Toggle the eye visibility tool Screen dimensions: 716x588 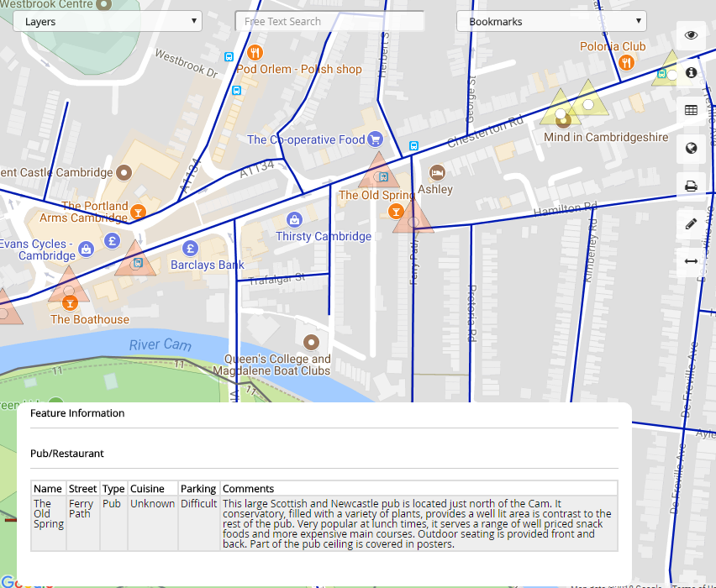click(x=691, y=35)
